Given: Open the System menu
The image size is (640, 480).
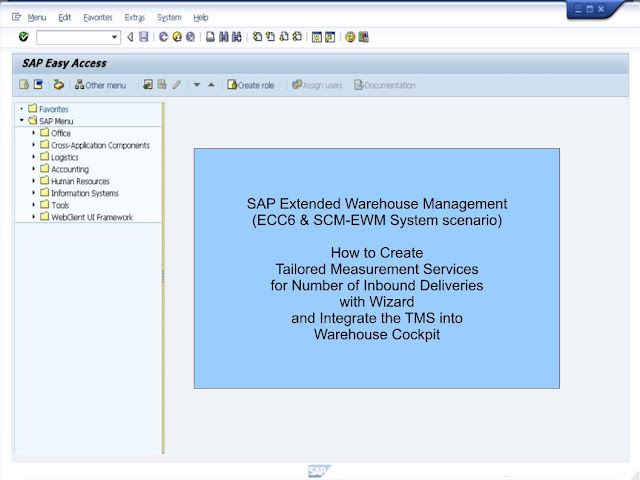Looking at the screenshot, I should [169, 18].
